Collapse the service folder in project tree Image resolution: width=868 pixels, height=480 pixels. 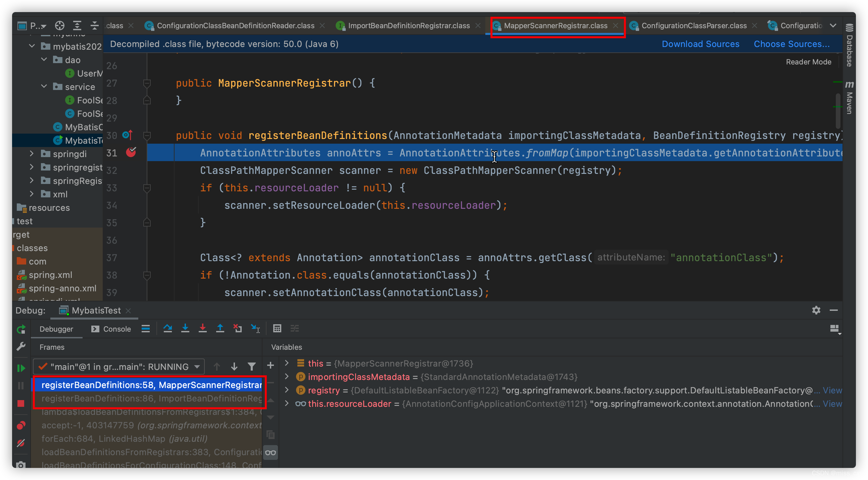point(44,87)
